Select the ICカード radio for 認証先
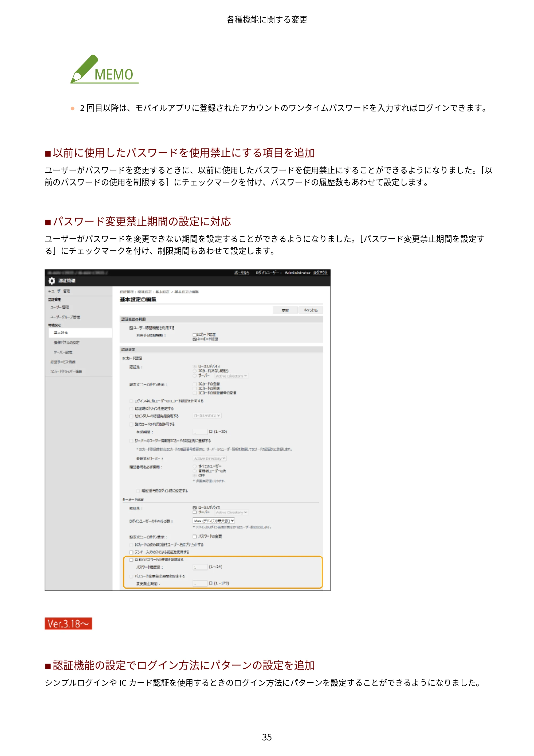This screenshot has height=756, width=534. click(195, 371)
